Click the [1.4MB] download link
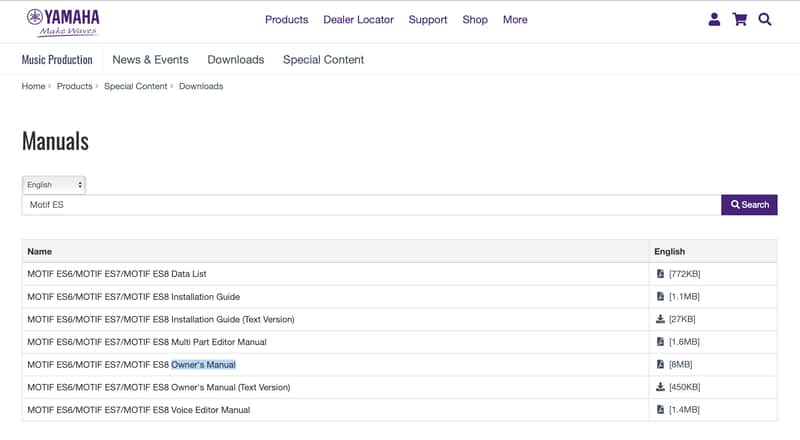The height and width of the screenshot is (440, 800). (x=684, y=409)
